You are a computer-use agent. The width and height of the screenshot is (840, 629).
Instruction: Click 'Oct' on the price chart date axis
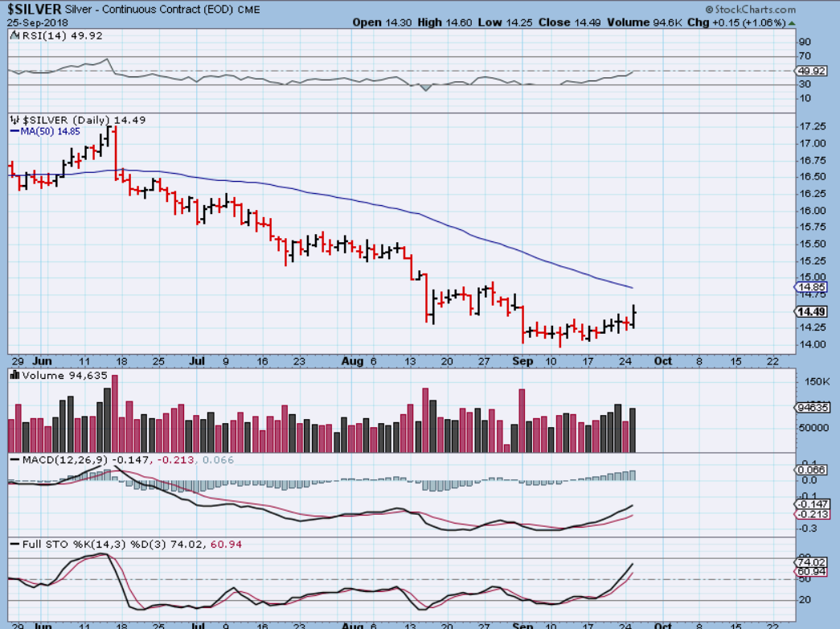tap(662, 361)
